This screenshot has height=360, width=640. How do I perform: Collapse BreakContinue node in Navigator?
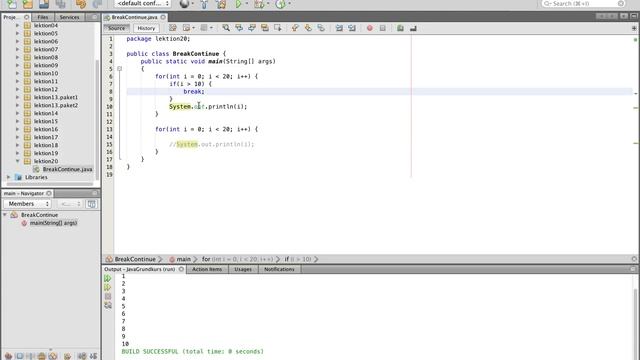(5, 215)
